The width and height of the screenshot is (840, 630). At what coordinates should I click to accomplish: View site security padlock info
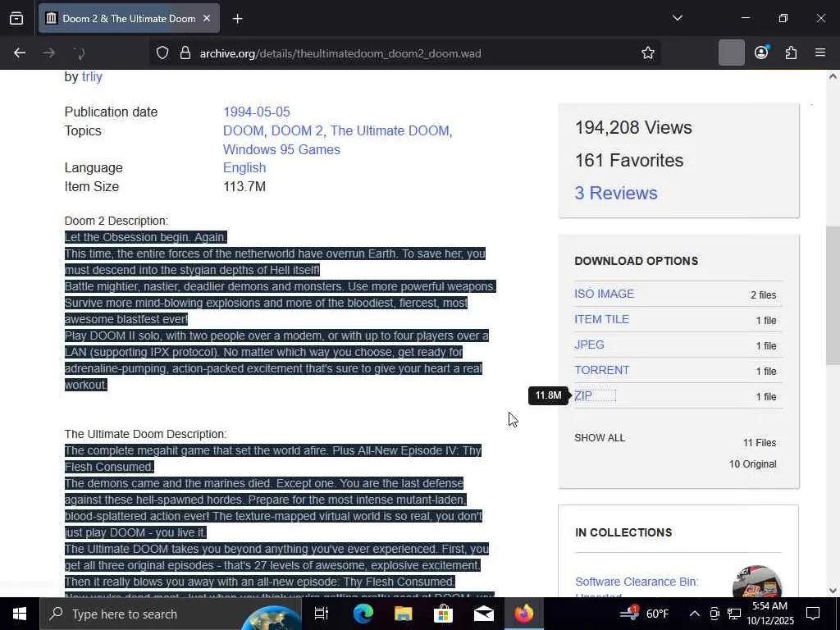pos(185,53)
